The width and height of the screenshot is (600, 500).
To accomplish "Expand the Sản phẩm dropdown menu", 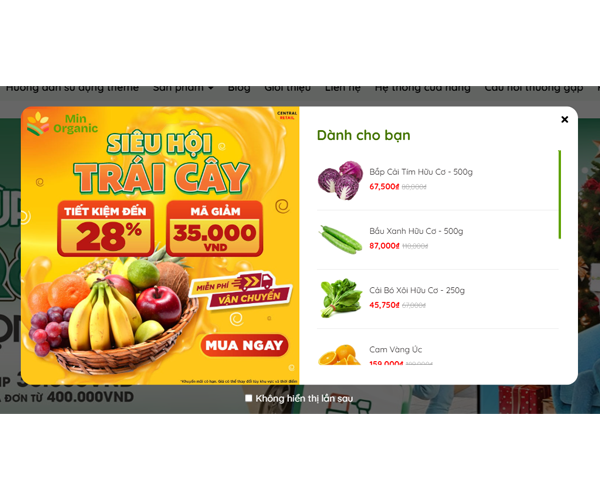I will click(183, 88).
